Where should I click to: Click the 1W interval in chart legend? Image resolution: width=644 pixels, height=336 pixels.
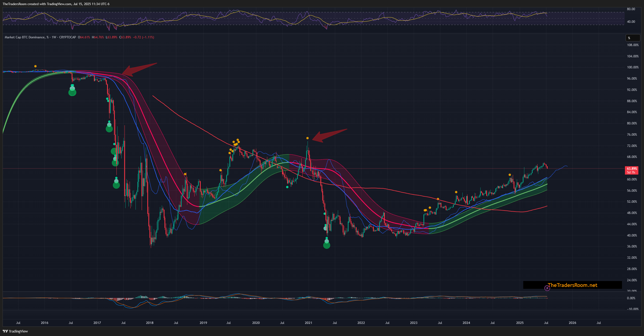(54, 37)
